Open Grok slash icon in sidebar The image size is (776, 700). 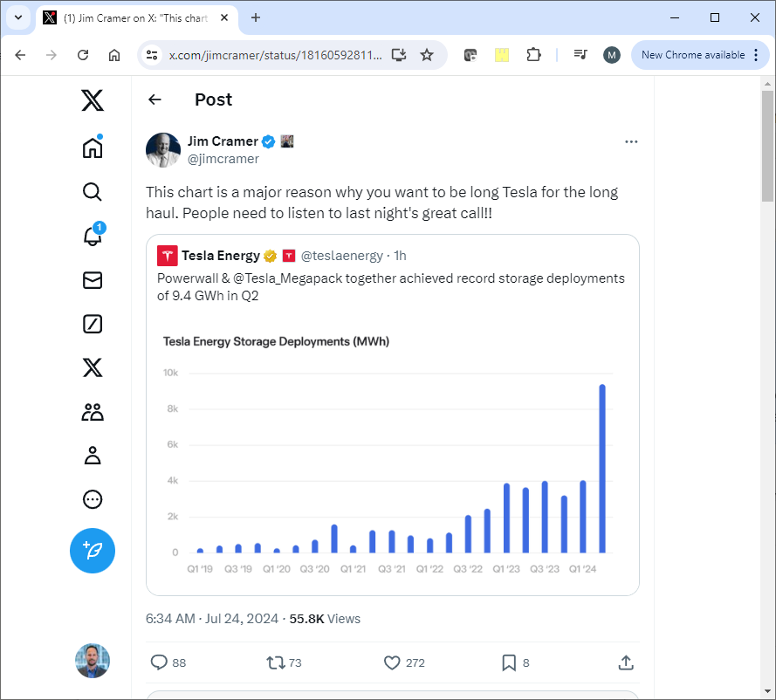click(x=93, y=324)
